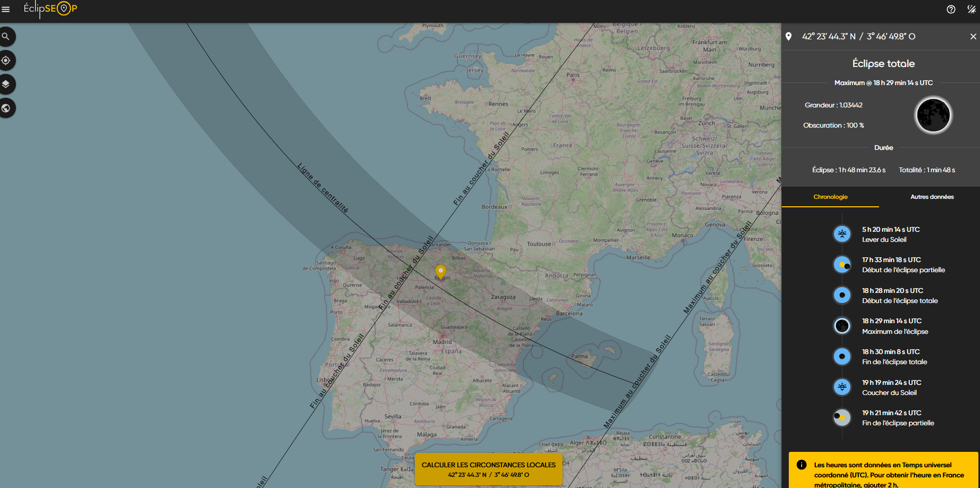Click the Obscuration : 100 % value
Viewport: 980px width, 488px height.
point(833,125)
